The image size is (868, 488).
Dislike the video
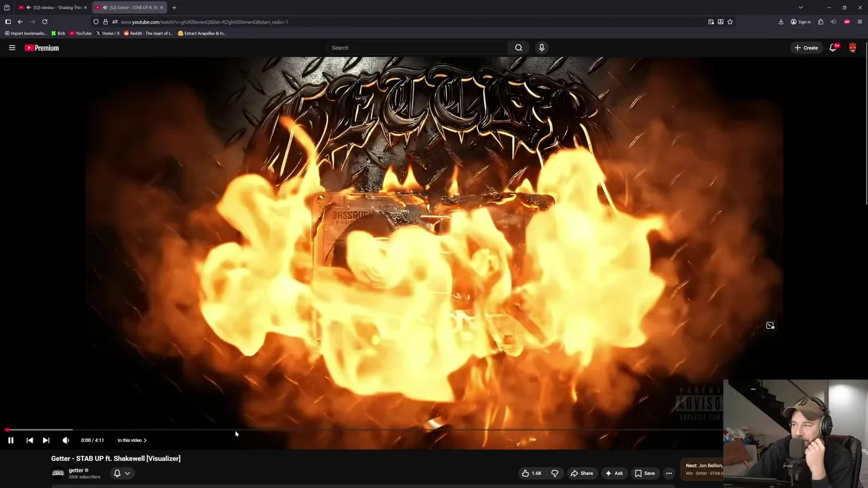coord(555,473)
